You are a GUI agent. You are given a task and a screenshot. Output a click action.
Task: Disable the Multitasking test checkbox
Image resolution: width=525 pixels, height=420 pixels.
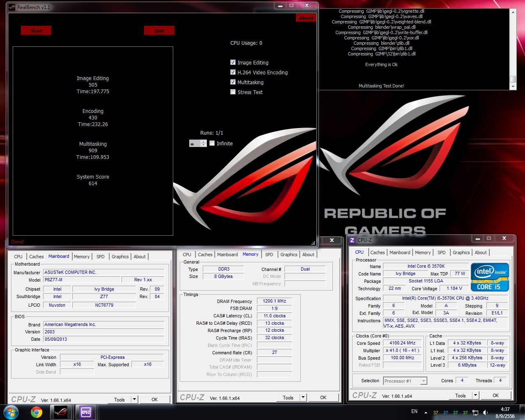[233, 82]
